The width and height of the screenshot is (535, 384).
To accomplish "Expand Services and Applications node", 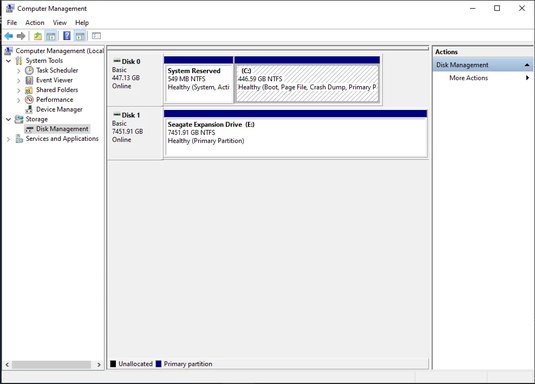I will coord(9,139).
